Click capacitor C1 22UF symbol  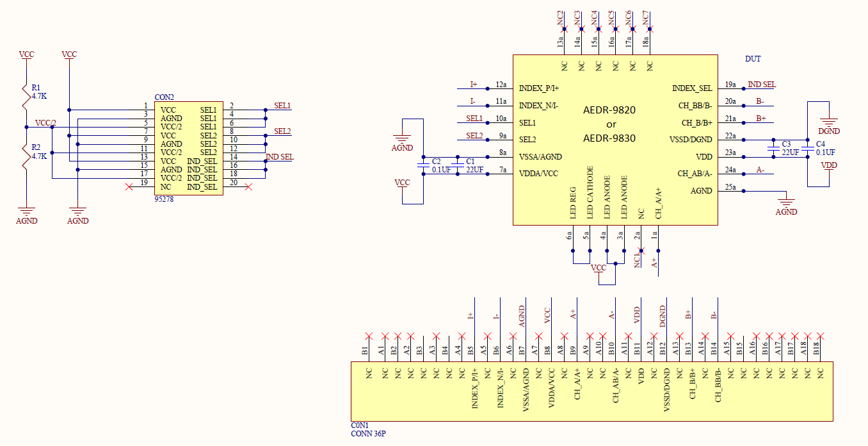tap(457, 165)
